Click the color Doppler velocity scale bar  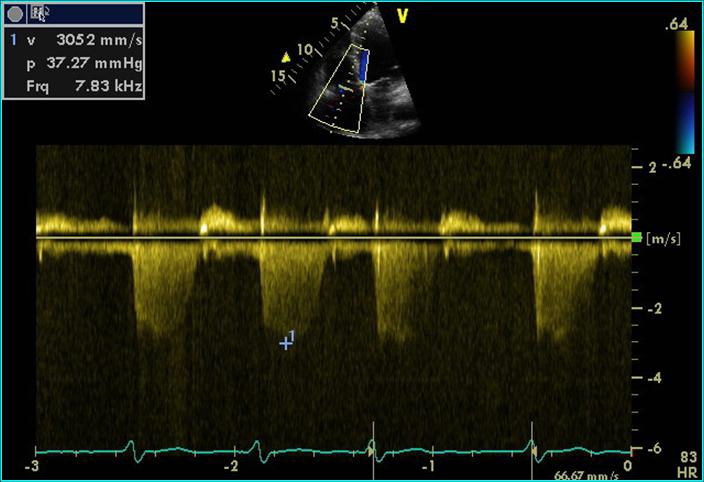pos(685,92)
